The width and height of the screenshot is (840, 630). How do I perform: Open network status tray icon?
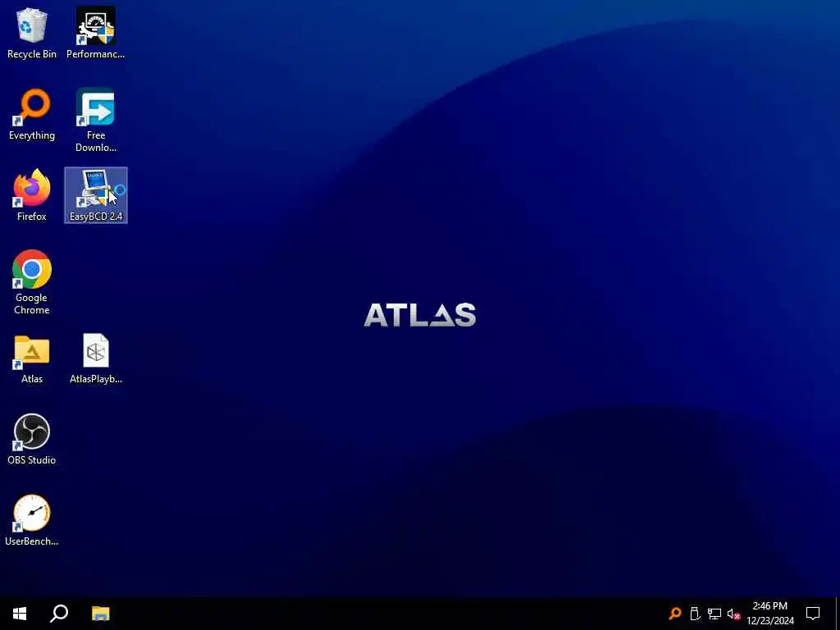tap(714, 614)
